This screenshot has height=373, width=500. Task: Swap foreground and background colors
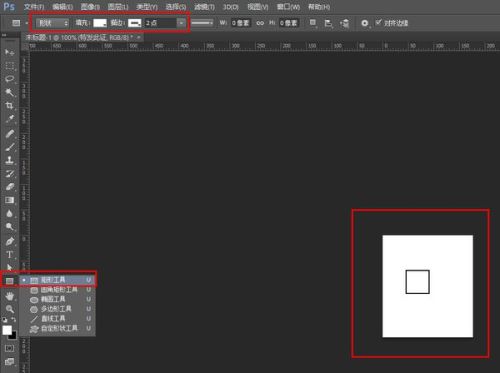pos(13,319)
